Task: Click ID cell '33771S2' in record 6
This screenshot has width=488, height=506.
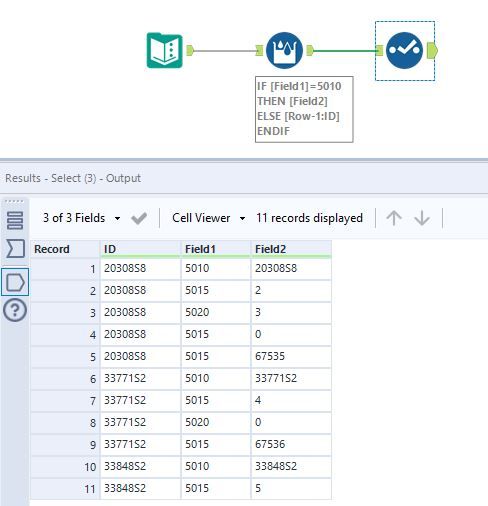Action: click(140, 379)
